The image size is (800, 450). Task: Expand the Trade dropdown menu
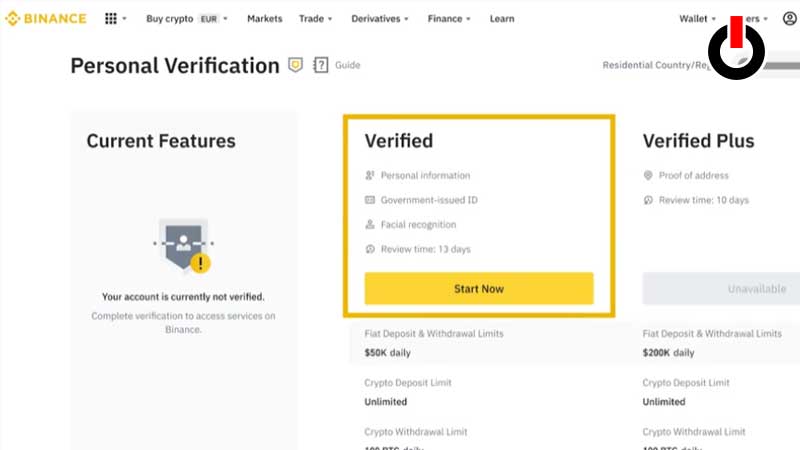coord(315,19)
